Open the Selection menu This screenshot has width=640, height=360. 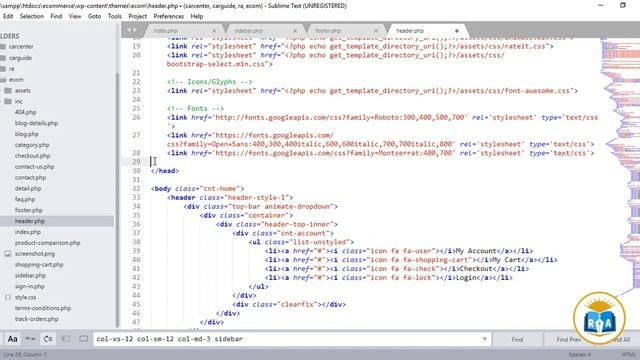[32, 16]
